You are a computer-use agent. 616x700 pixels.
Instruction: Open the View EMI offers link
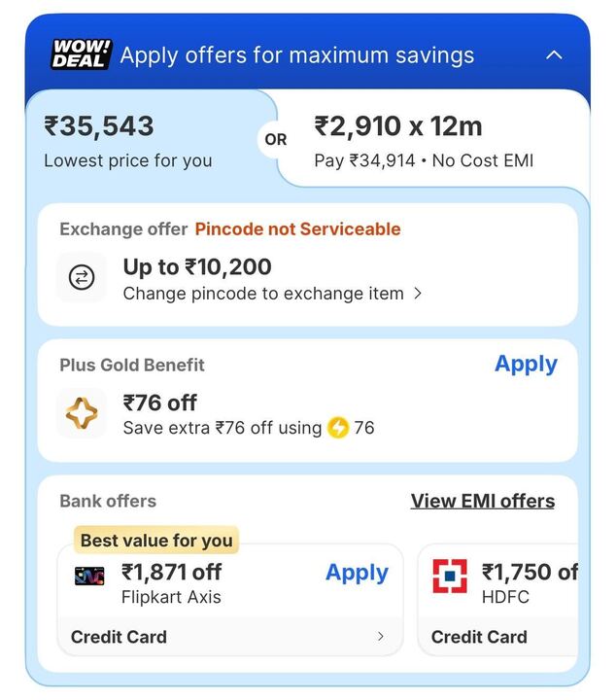coord(482,502)
